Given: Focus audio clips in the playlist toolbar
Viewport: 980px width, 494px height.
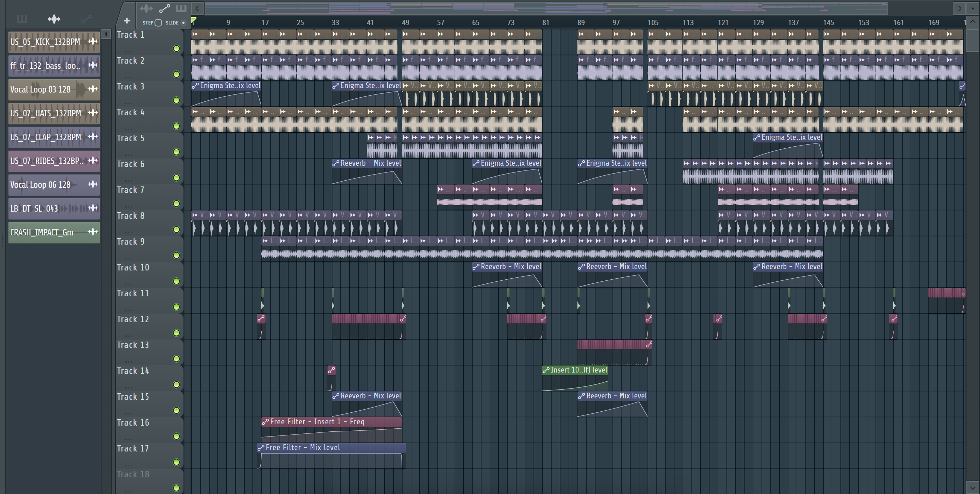Looking at the screenshot, I should (146, 8).
